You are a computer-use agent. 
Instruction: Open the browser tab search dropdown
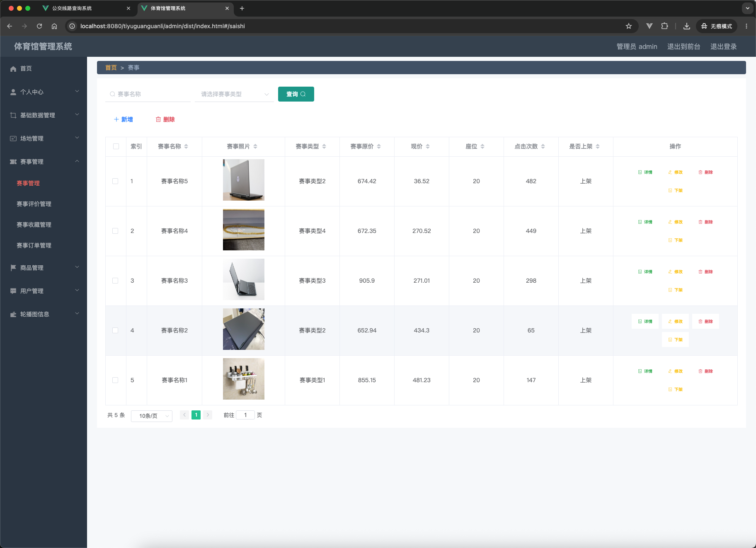pos(748,8)
